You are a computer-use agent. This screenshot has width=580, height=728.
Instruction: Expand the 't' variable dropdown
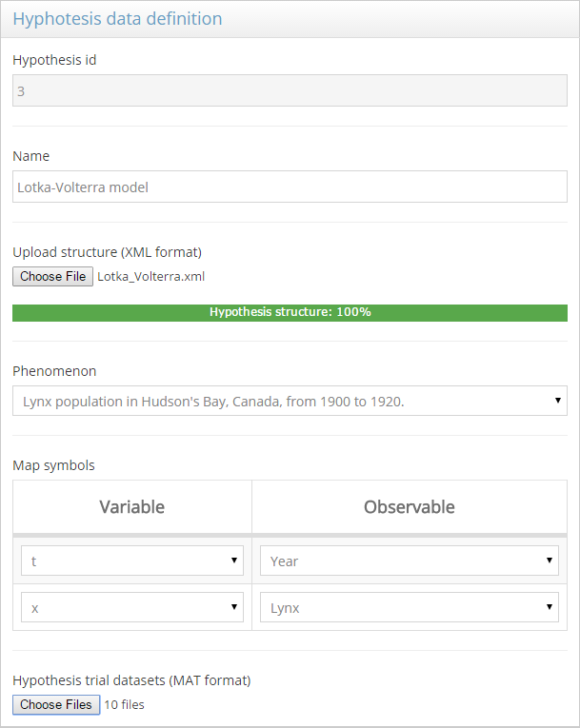132,561
